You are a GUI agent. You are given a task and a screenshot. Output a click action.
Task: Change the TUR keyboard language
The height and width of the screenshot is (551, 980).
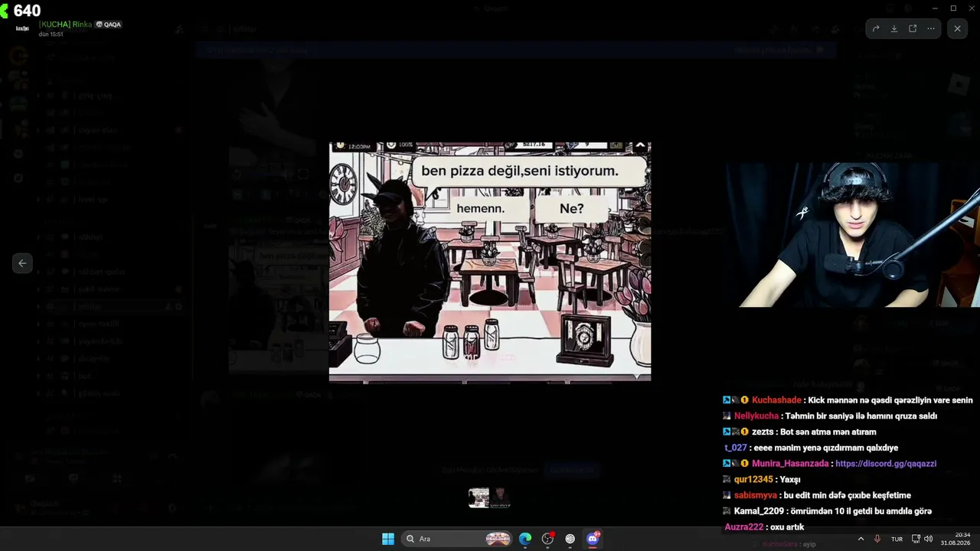(897, 539)
